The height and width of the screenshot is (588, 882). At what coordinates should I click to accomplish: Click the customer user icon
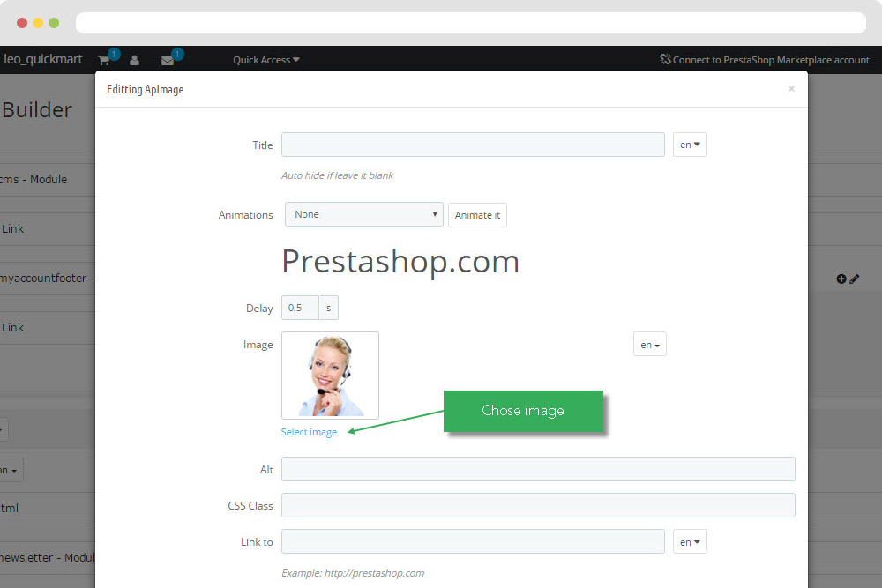(134, 60)
